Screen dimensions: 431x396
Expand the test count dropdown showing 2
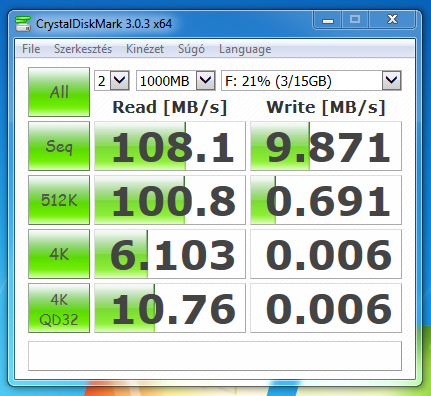(x=112, y=81)
